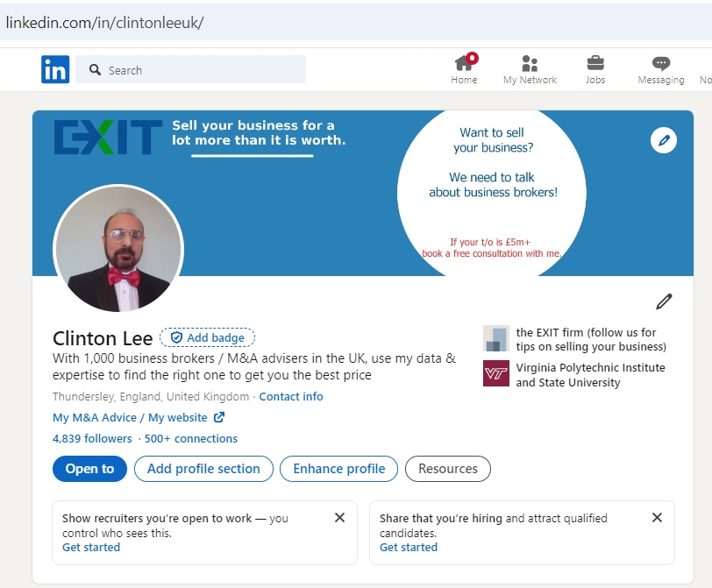Open the Home feed icon
Image resolution: width=712 pixels, height=588 pixels.
464,62
